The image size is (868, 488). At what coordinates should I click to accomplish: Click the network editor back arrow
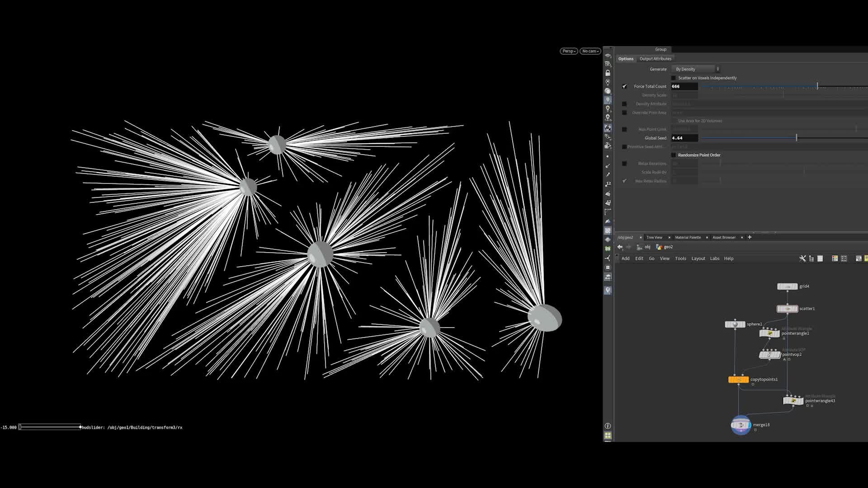[x=620, y=247]
